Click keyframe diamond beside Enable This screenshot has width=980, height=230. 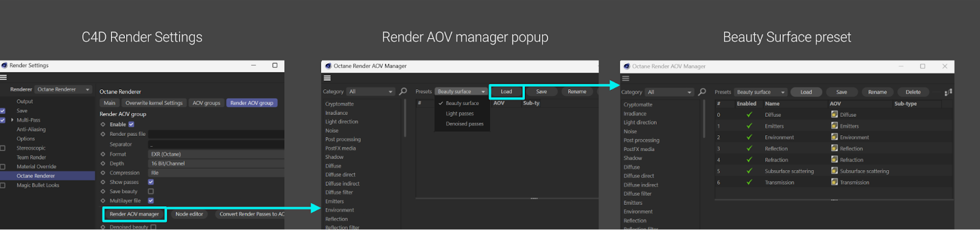pos(103,124)
